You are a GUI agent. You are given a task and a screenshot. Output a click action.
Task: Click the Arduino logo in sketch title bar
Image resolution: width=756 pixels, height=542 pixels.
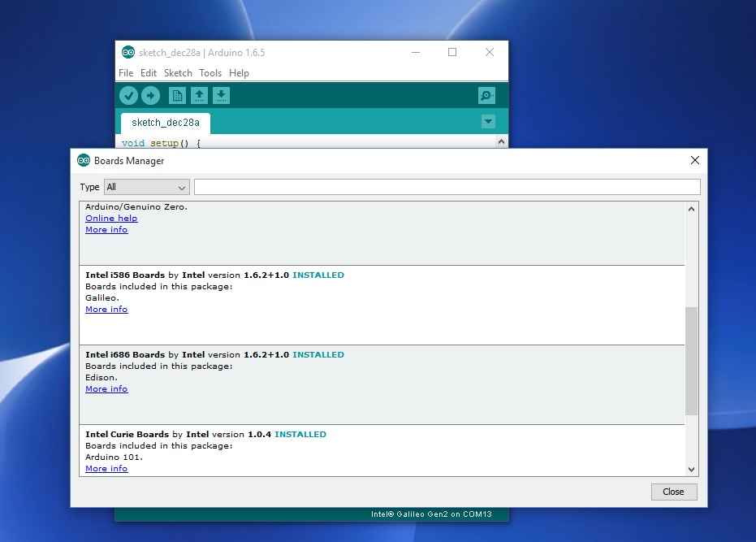pyautogui.click(x=128, y=52)
